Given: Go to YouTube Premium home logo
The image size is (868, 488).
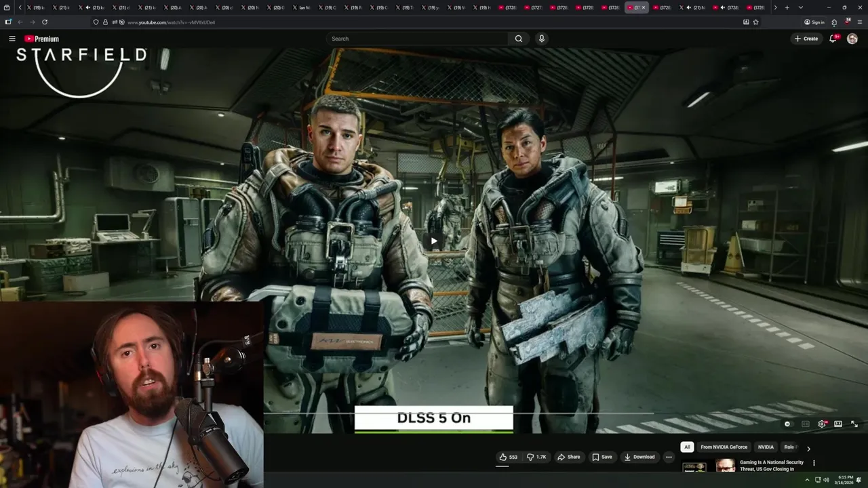Looking at the screenshot, I should pyautogui.click(x=42, y=39).
